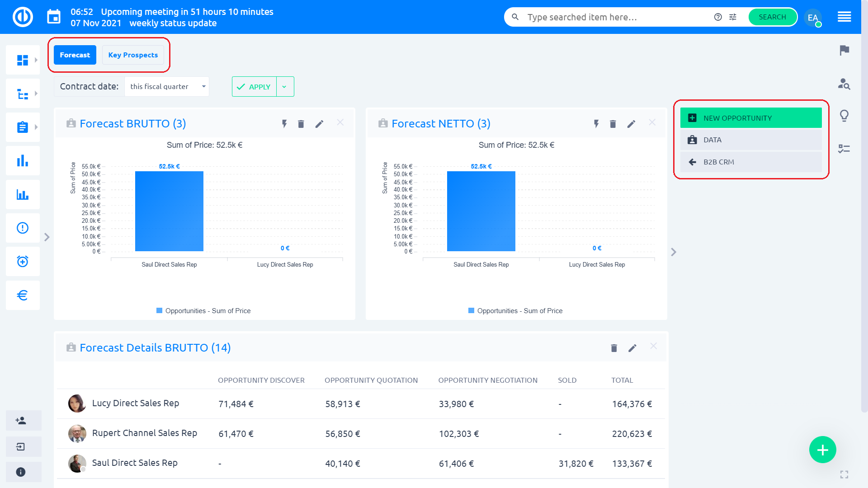Open the search filter settings icon

733,17
